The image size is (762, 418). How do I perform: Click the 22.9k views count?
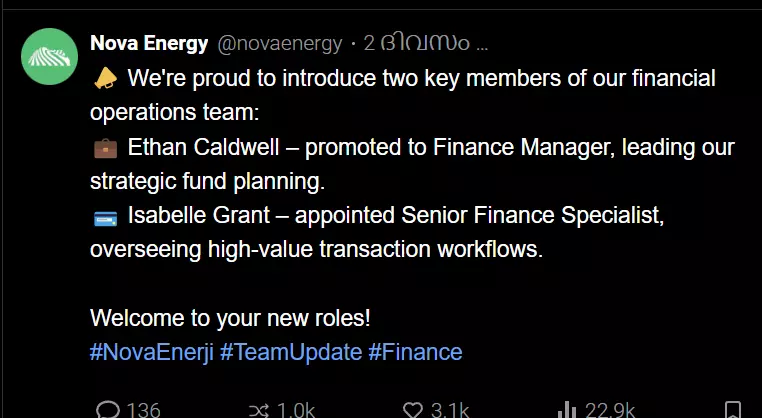click(609, 410)
